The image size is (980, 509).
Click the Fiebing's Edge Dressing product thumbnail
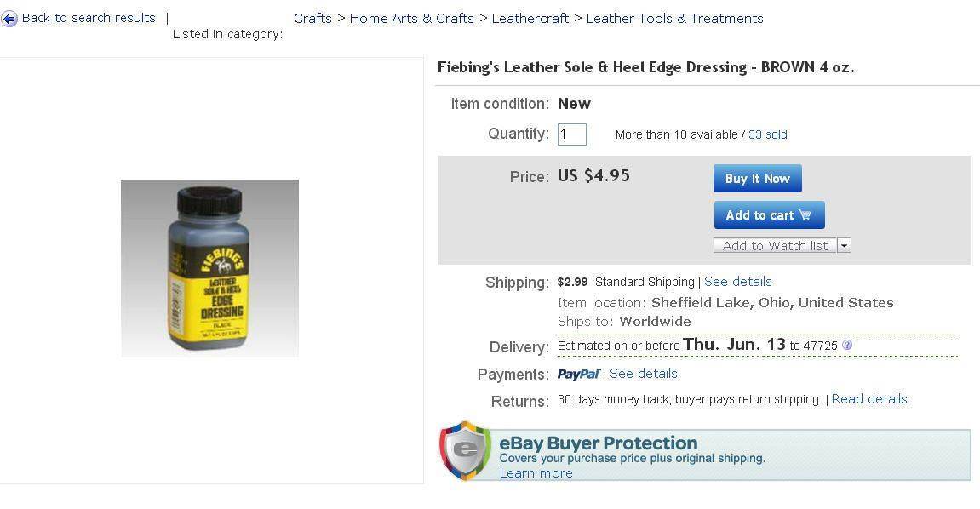click(x=209, y=268)
